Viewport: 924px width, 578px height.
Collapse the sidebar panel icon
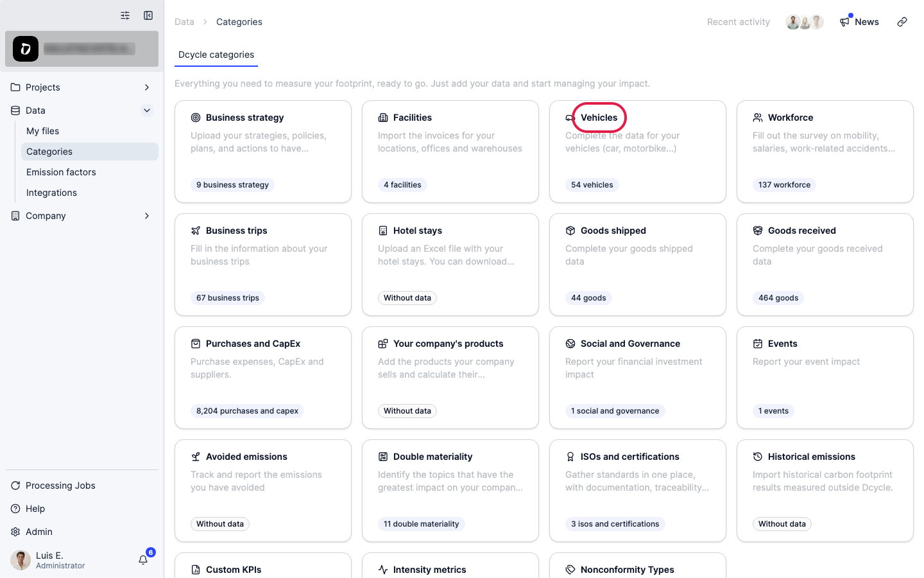(x=148, y=15)
